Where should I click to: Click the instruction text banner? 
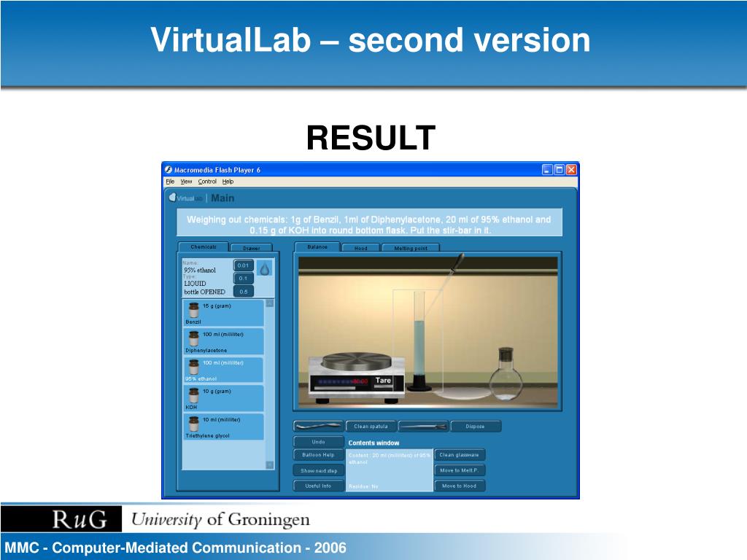[x=369, y=222]
